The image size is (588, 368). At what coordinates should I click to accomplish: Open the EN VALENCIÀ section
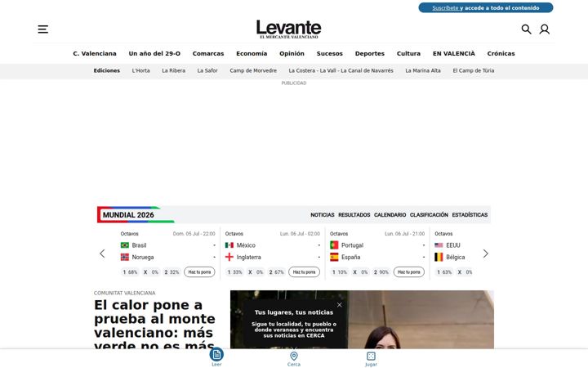[454, 54]
